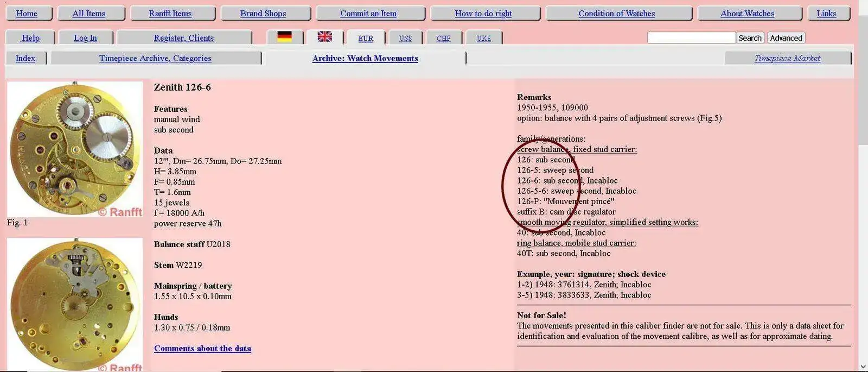Select "Balance staff U2018" text
868x372 pixels.
(x=192, y=244)
